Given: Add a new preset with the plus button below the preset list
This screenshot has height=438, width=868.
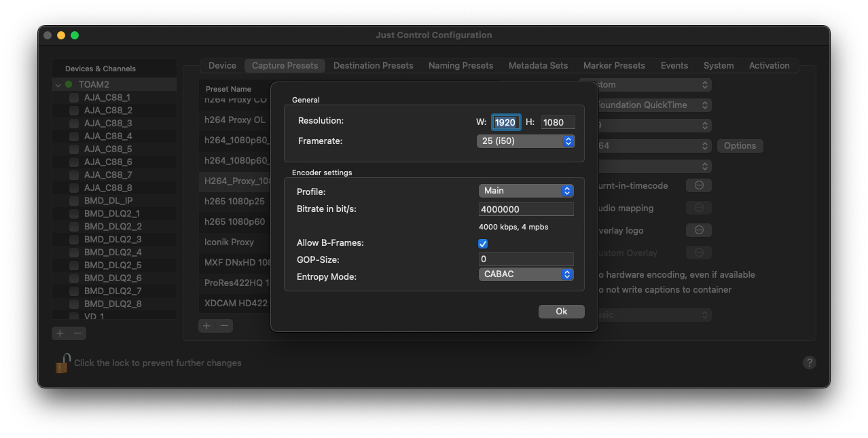Looking at the screenshot, I should click(207, 326).
